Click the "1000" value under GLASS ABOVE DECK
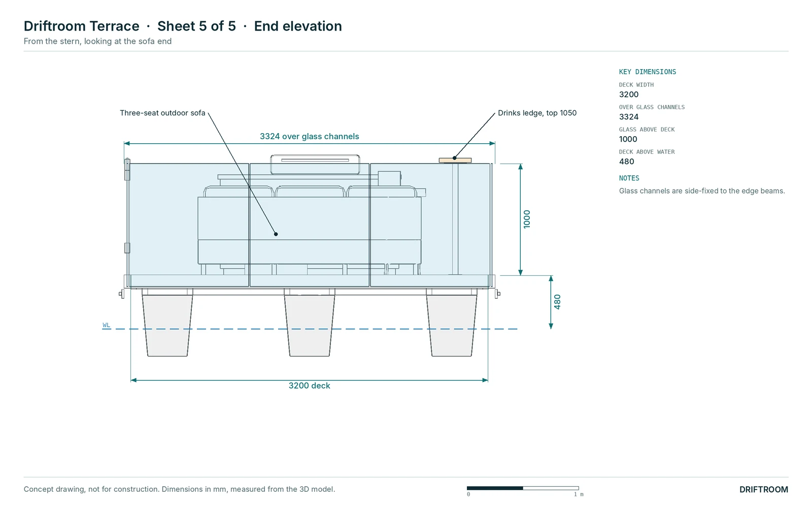The height and width of the screenshot is (508, 812). click(x=628, y=139)
